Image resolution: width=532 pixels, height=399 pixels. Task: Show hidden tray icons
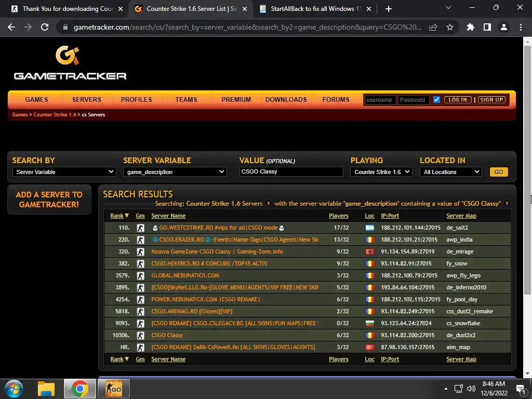446,389
